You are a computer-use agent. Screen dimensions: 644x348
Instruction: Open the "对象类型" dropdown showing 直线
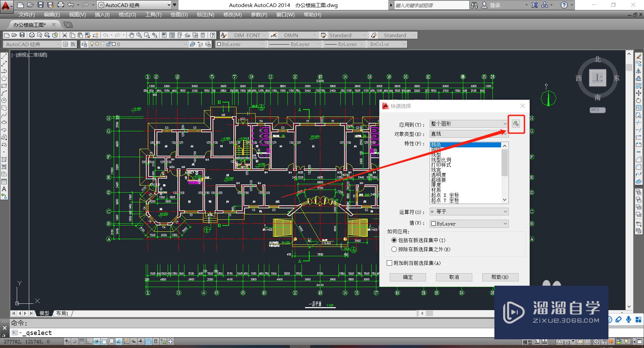click(x=469, y=134)
